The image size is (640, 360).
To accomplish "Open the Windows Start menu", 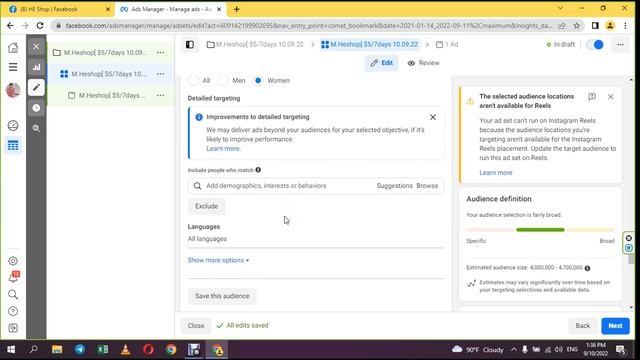I will tap(11, 350).
